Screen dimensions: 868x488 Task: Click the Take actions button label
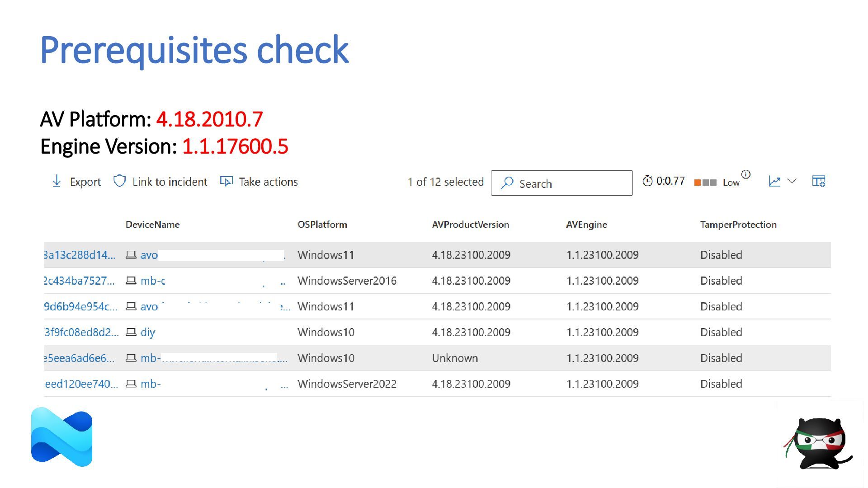click(268, 182)
